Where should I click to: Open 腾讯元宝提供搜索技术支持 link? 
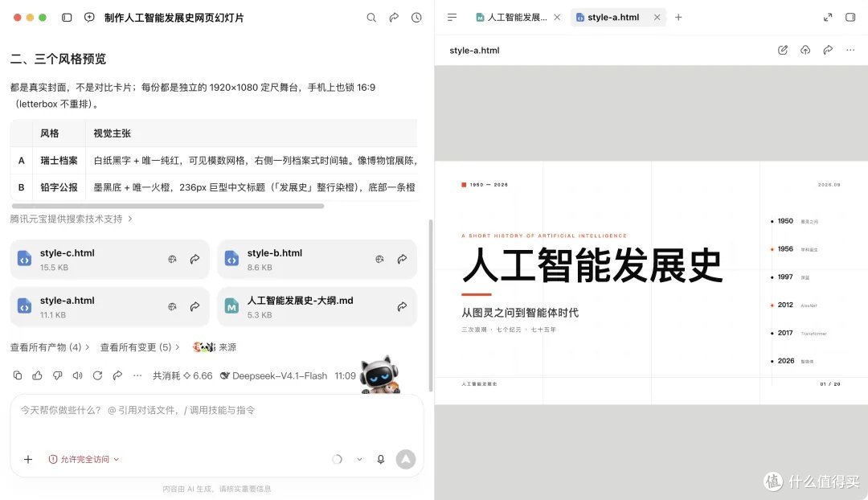pyautogui.click(x=71, y=219)
